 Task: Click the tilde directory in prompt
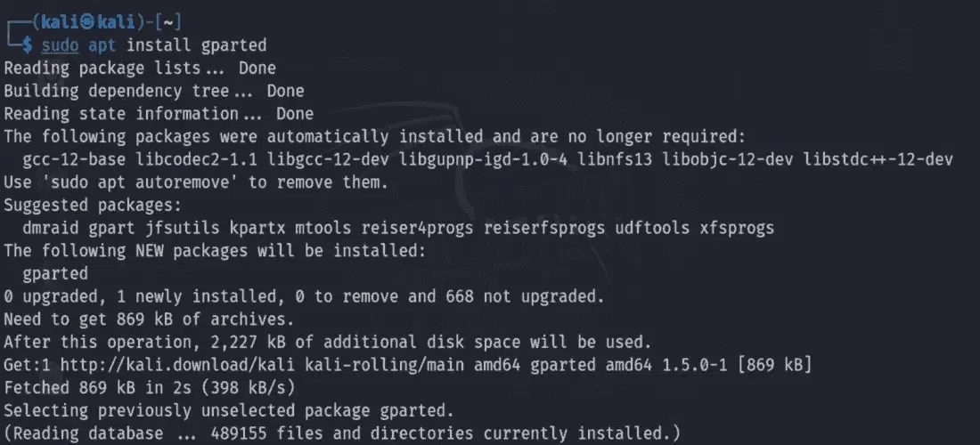click(x=168, y=22)
